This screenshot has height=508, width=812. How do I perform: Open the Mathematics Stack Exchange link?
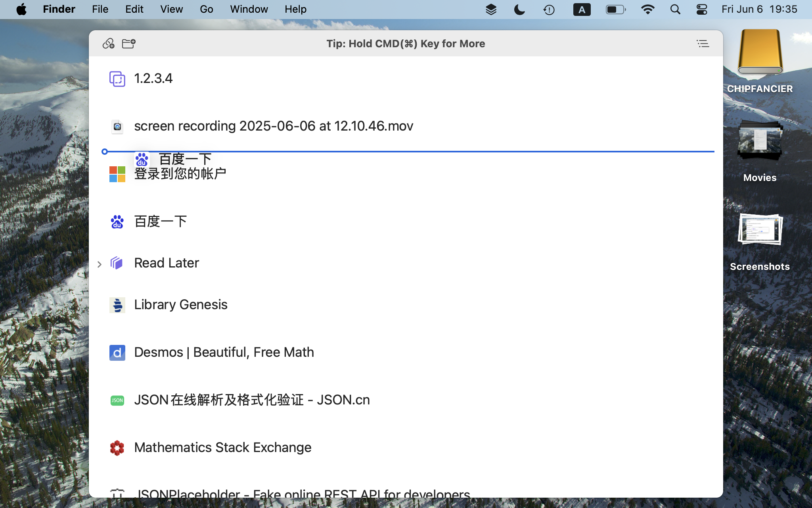point(223,447)
